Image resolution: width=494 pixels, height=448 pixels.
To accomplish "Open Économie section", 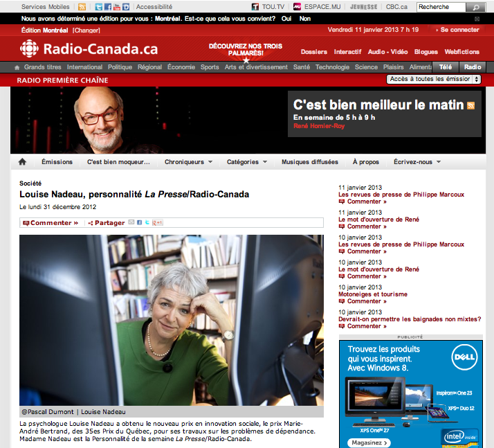I will pos(181,67).
